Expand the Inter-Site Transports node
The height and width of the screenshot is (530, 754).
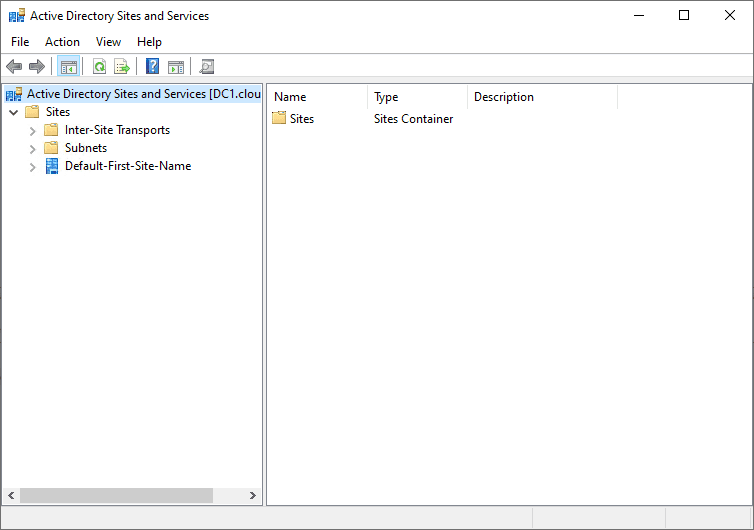(32, 130)
